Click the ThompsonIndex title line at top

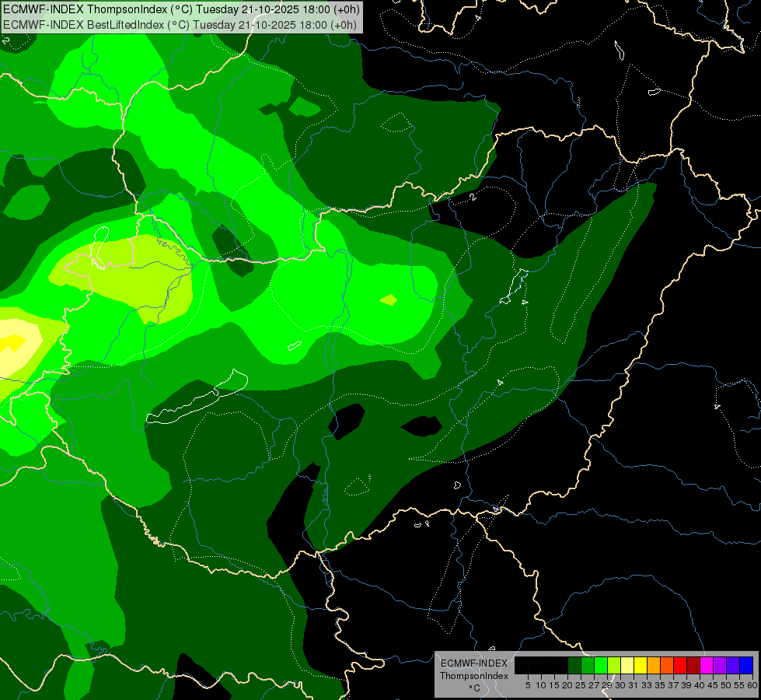(182, 9)
